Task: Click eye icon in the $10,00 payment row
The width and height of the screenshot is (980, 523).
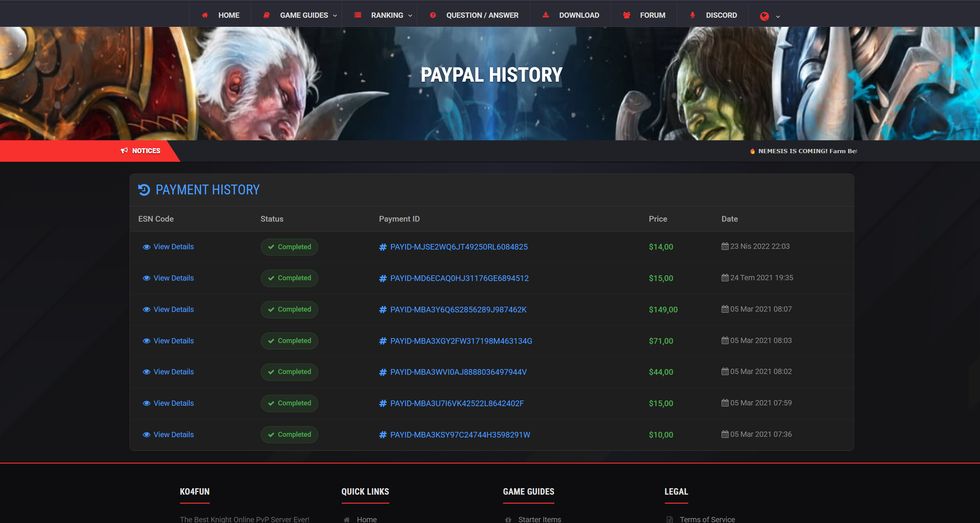Action: (x=147, y=435)
